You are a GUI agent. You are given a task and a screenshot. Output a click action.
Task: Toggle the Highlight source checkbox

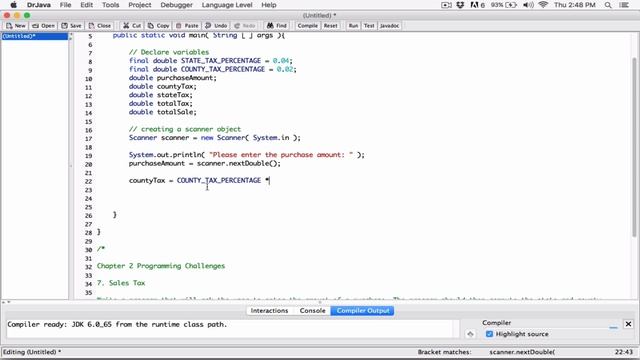pyautogui.click(x=489, y=334)
